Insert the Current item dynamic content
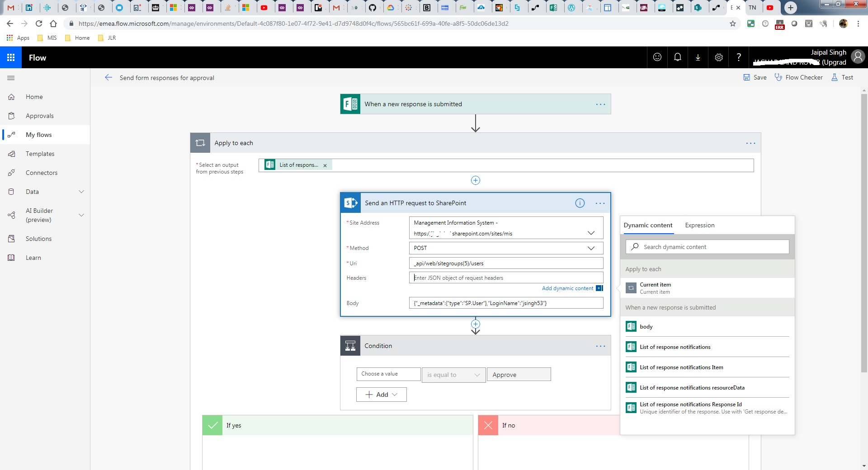This screenshot has width=868, height=470. [x=708, y=288]
